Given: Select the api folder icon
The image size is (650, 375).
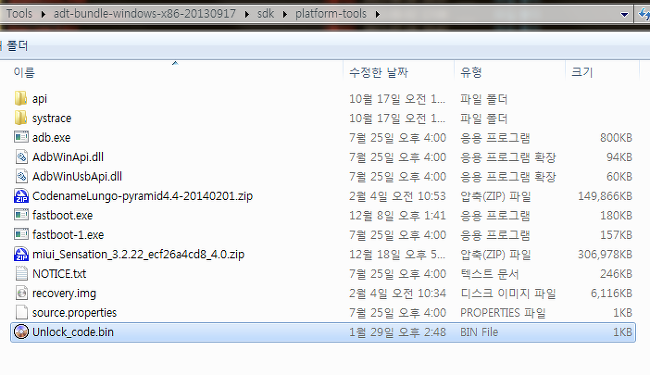Looking at the screenshot, I should pos(21,99).
